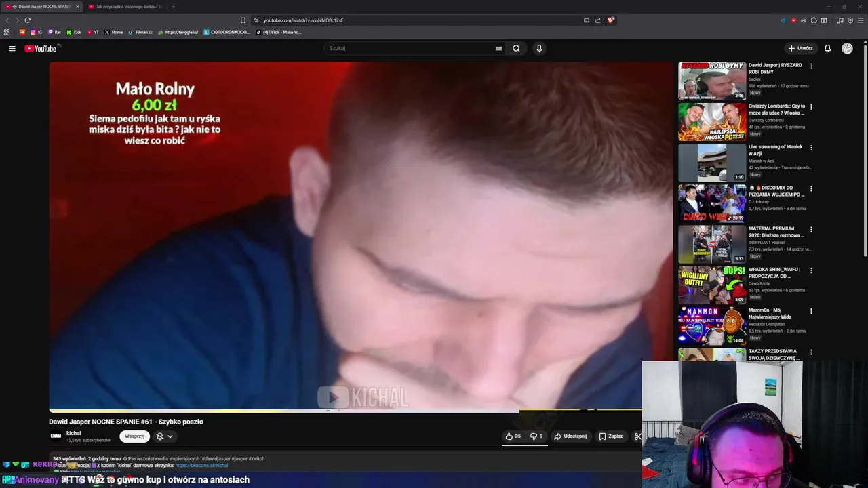Go forward in browser history
Screen dimensions: 868x488
click(x=17, y=20)
